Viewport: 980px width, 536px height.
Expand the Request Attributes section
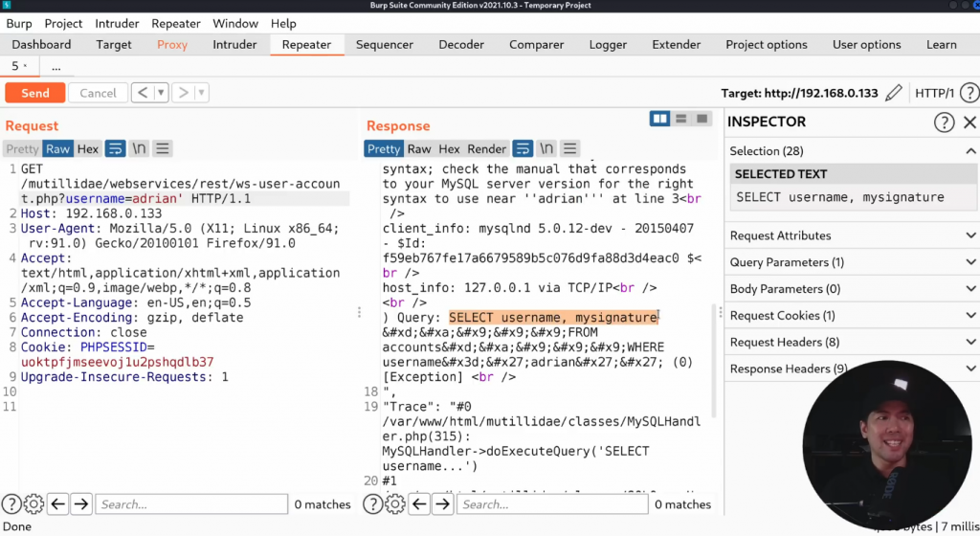pyautogui.click(x=852, y=235)
